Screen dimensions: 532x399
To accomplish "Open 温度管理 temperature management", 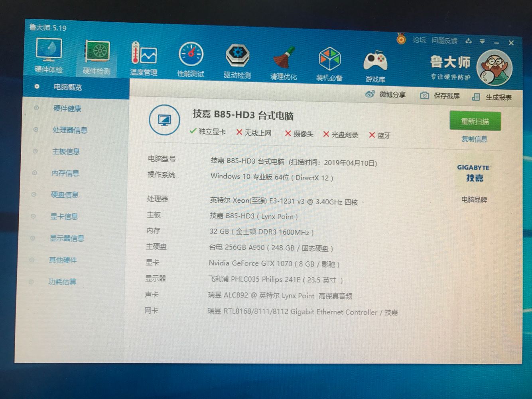I will [x=143, y=58].
